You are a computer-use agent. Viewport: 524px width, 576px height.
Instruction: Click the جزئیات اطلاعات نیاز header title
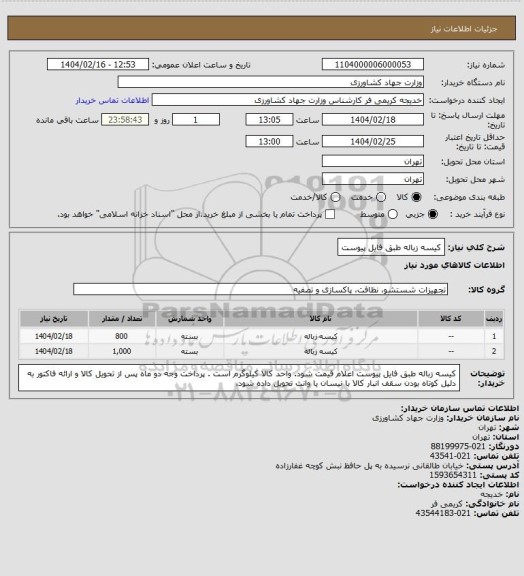(x=464, y=29)
